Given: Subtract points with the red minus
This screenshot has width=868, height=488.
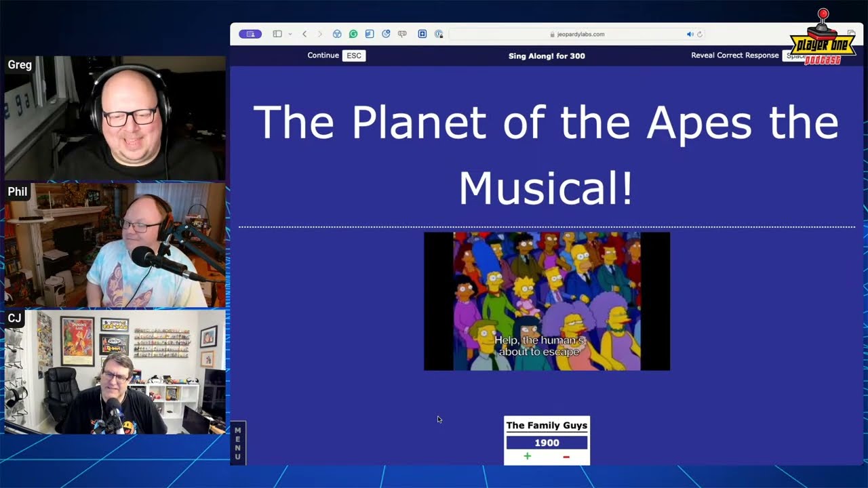Looking at the screenshot, I should coord(566,457).
